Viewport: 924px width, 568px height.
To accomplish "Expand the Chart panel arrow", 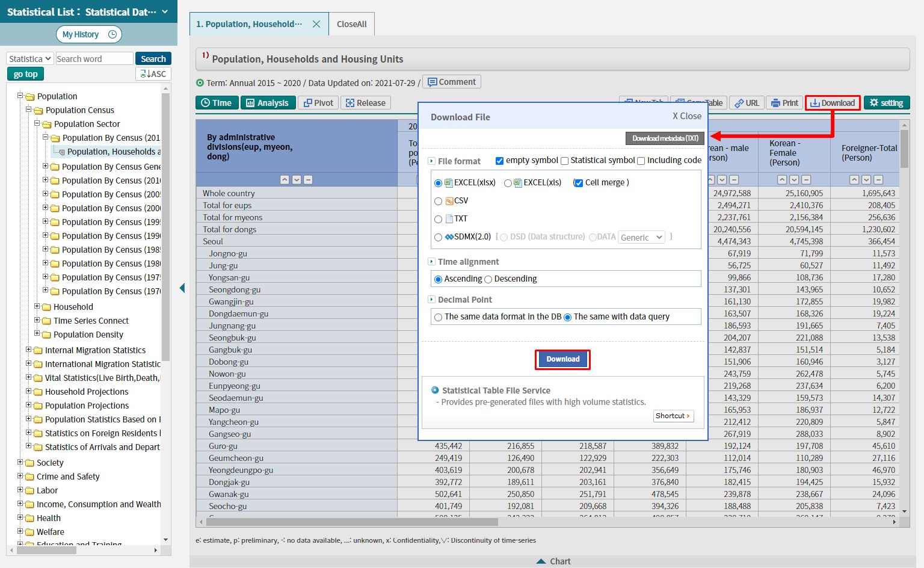I will click(x=541, y=561).
